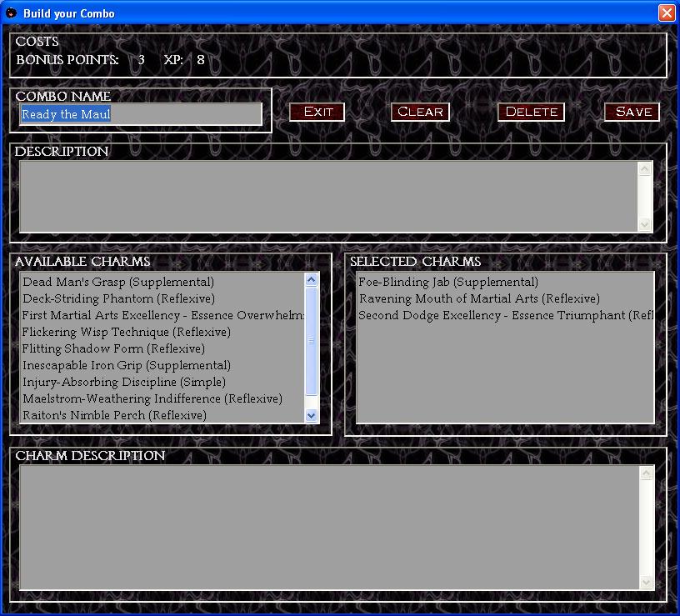Image resolution: width=680 pixels, height=616 pixels.
Task: Click inside the Description text area
Action: click(x=328, y=197)
